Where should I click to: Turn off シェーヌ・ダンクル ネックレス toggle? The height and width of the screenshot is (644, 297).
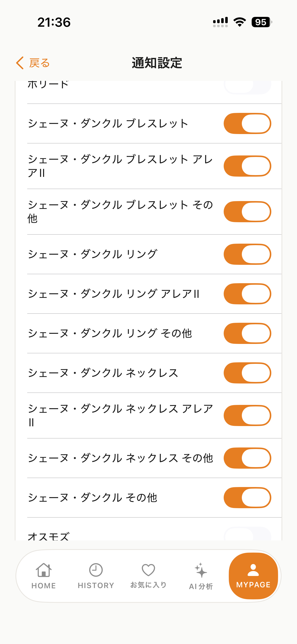(x=247, y=373)
